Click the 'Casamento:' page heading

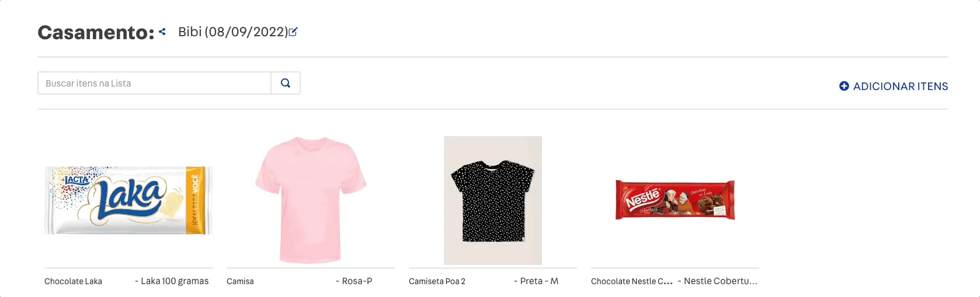(96, 33)
